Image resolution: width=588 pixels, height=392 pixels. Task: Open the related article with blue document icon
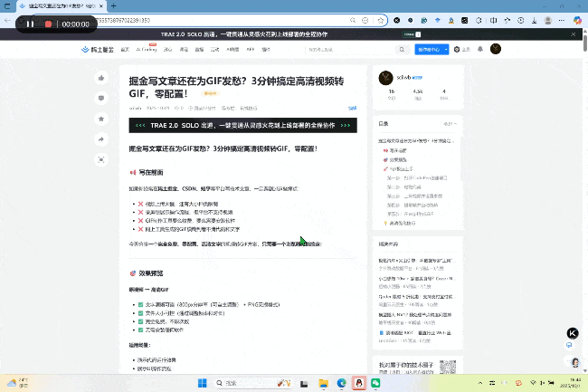point(416,333)
